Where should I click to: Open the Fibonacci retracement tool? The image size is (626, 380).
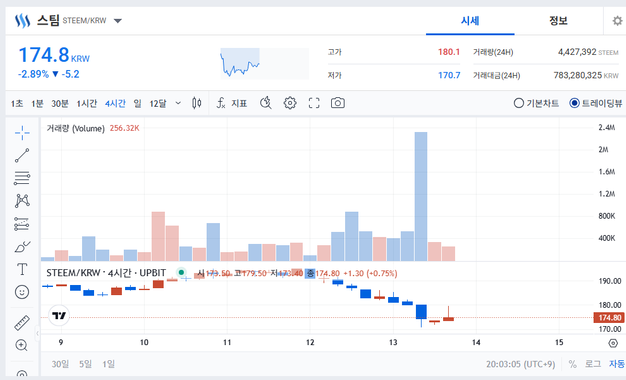click(22, 178)
